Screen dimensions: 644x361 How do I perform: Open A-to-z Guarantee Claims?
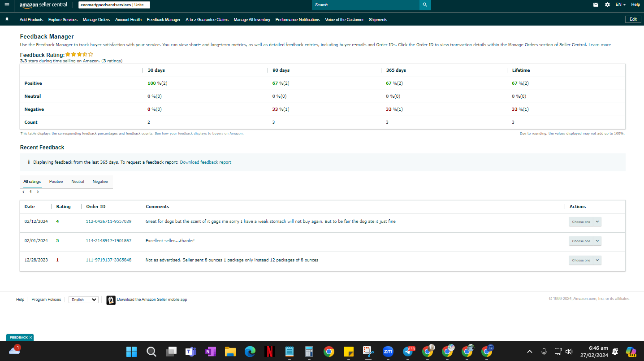207,20
